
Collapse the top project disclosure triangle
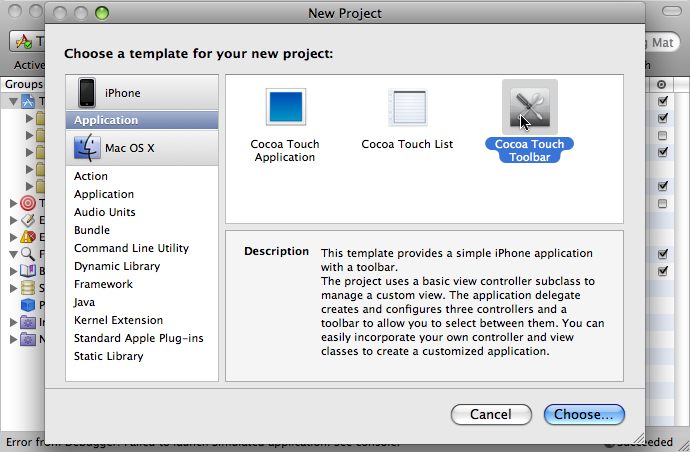point(14,102)
